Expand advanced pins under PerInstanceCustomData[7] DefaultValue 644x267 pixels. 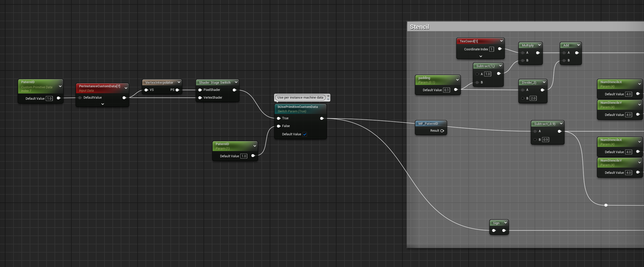tap(103, 104)
